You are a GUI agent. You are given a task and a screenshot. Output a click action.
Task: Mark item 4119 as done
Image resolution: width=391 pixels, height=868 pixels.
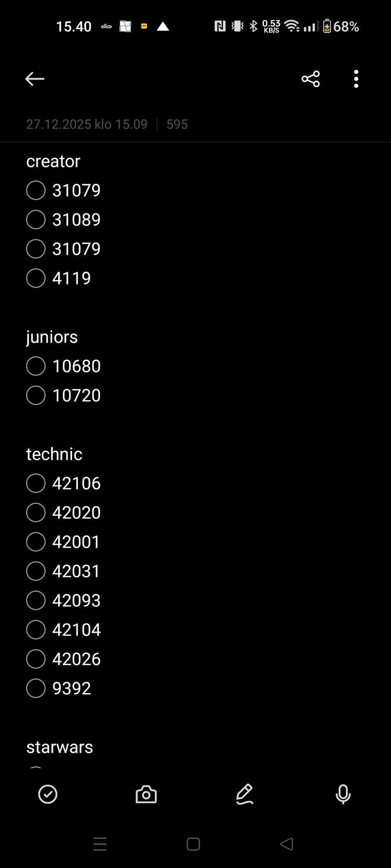click(36, 278)
